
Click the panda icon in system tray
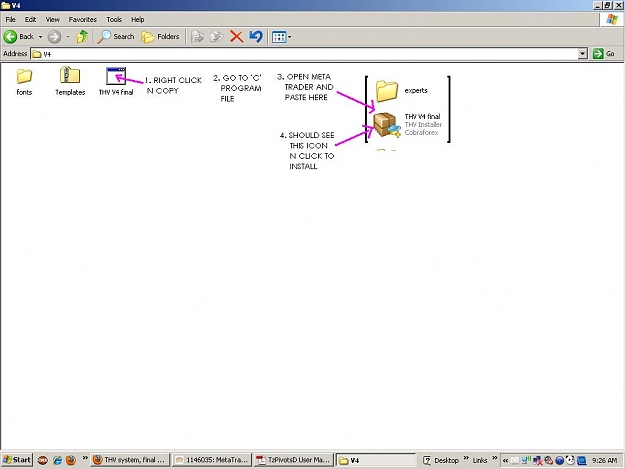570,460
